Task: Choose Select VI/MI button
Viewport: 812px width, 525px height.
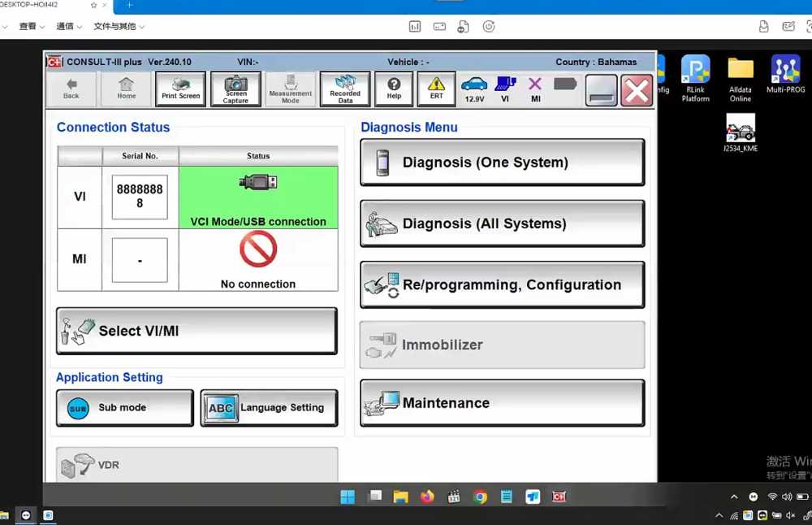Action: tap(197, 331)
